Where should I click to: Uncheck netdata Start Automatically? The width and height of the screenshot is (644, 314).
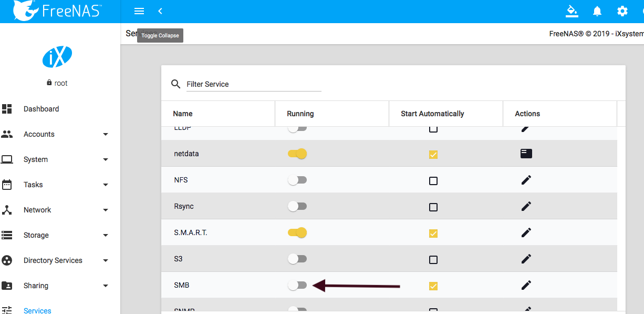433,155
